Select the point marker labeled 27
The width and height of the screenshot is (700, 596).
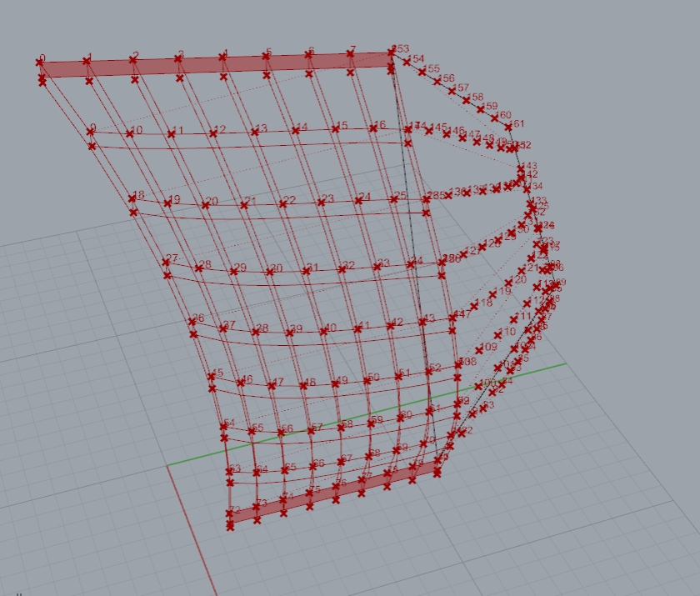click(x=165, y=262)
